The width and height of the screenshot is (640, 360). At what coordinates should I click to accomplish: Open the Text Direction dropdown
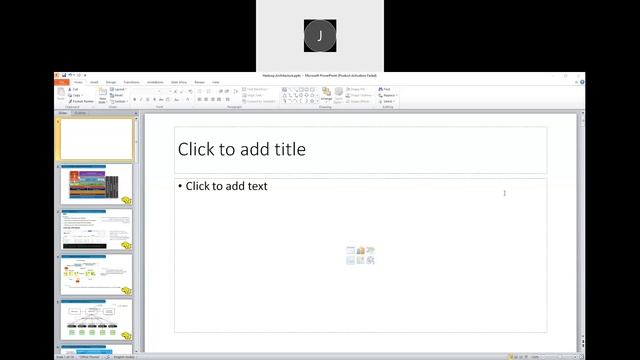[256, 89]
